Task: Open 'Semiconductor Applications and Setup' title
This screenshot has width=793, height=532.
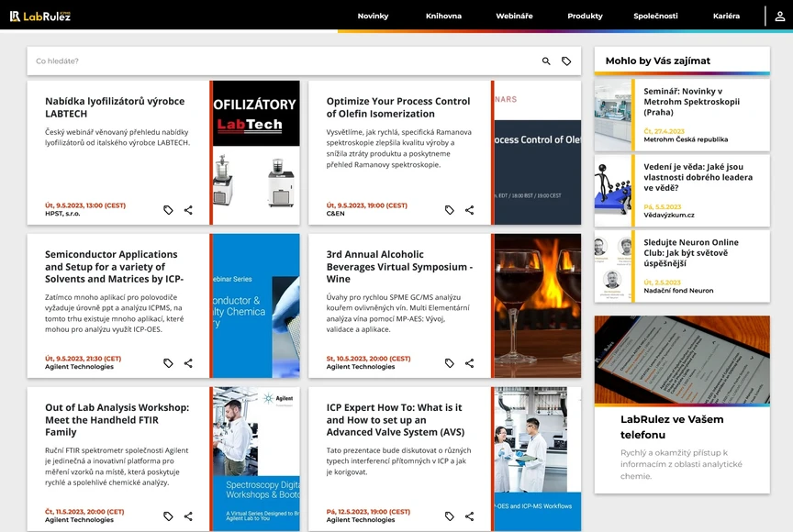Action: coord(115,267)
